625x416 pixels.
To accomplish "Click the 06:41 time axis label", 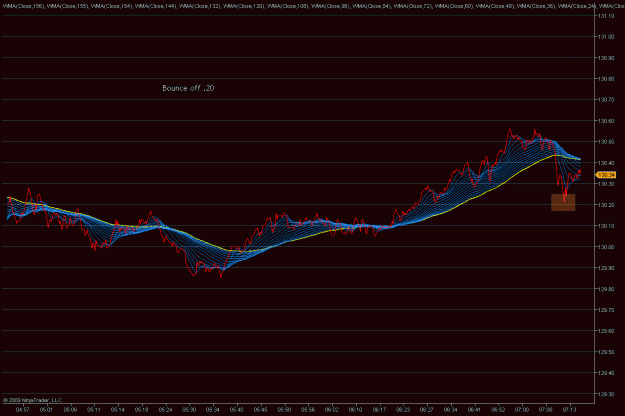I will click(x=474, y=410).
